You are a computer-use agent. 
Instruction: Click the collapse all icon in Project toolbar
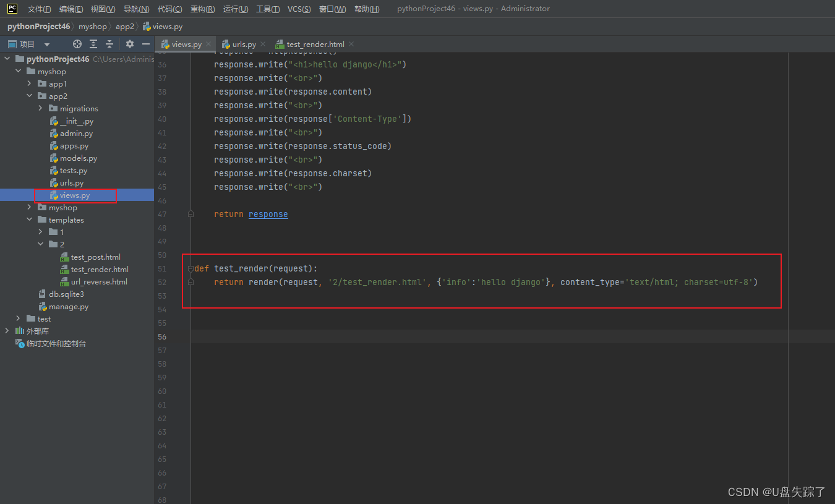pyautogui.click(x=109, y=44)
